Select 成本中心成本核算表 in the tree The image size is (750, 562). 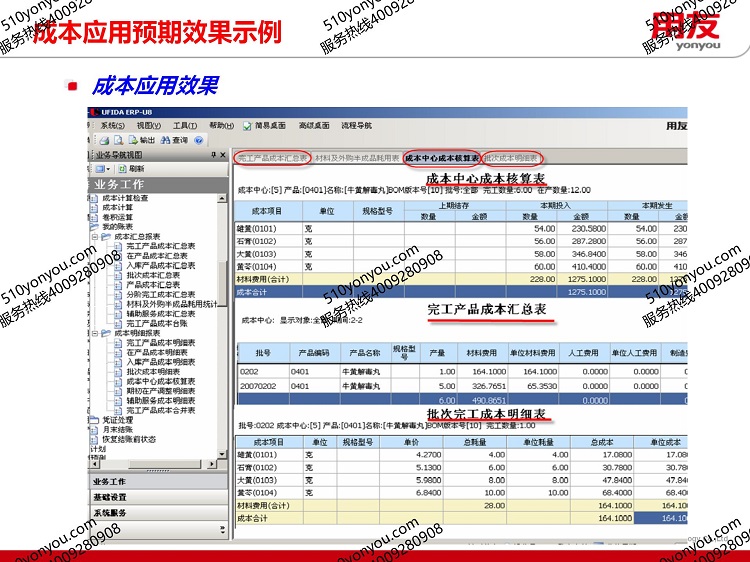(160, 380)
